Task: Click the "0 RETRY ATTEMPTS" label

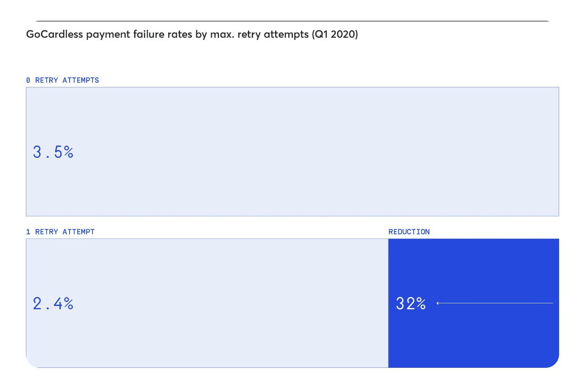Action: [x=62, y=80]
